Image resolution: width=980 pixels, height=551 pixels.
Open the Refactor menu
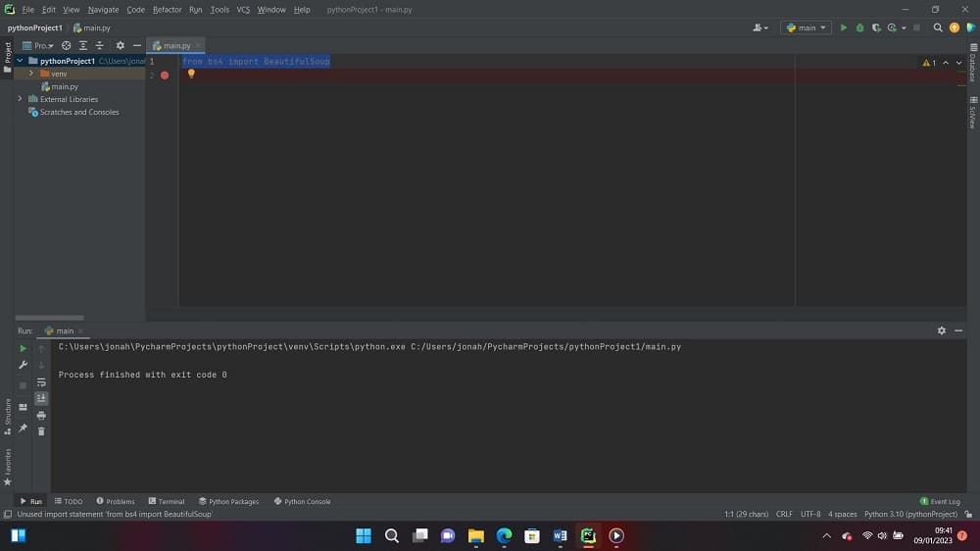[x=167, y=10]
